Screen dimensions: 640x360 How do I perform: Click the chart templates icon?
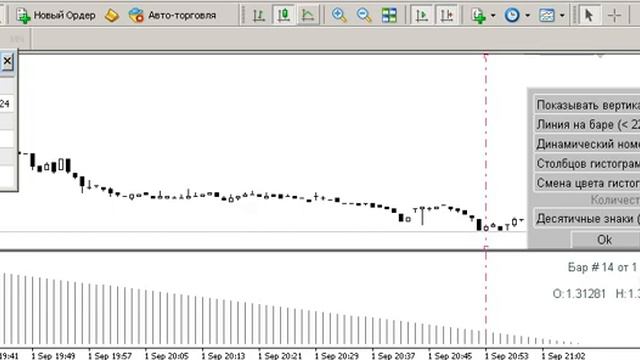point(547,16)
